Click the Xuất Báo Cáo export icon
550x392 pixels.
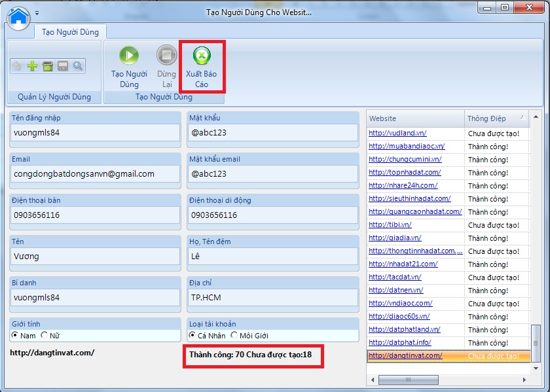(x=201, y=55)
